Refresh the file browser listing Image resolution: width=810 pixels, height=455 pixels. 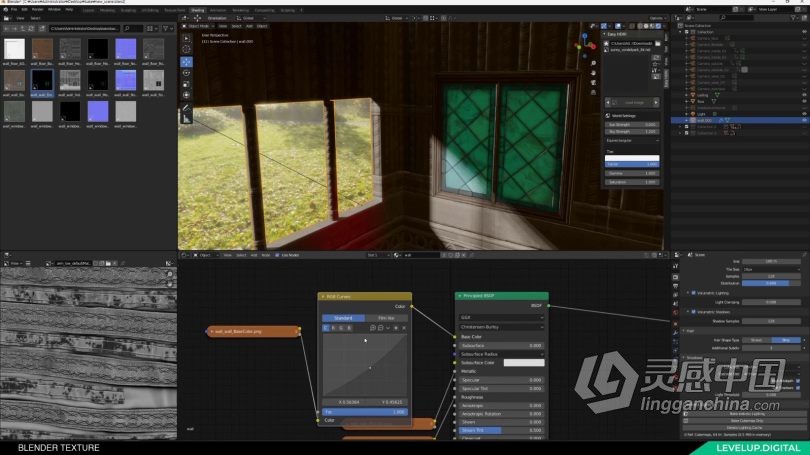coord(31,28)
